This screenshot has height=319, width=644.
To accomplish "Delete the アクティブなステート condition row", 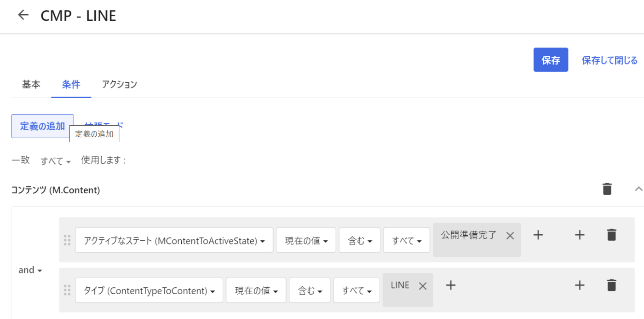I will click(x=611, y=235).
